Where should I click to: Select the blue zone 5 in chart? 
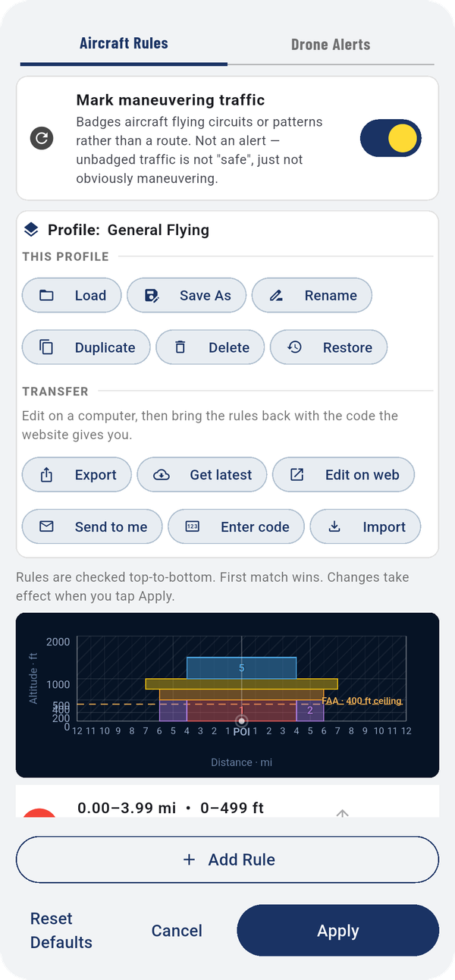[x=241, y=667]
